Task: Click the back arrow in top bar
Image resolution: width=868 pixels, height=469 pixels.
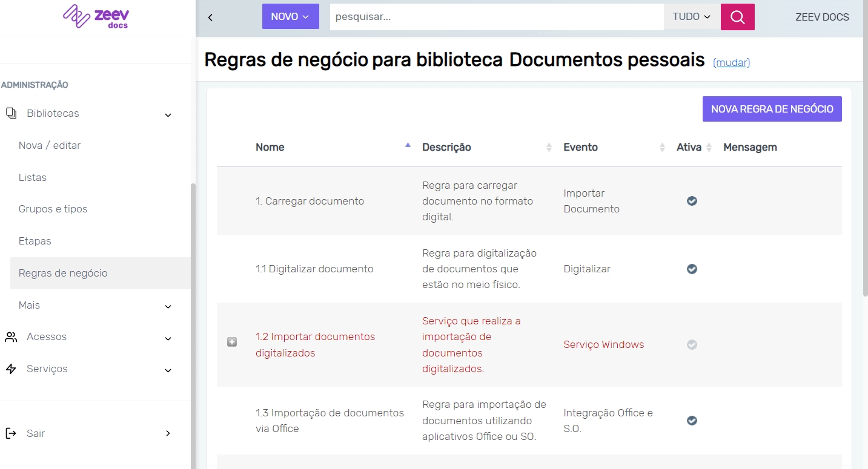Action: 210,18
